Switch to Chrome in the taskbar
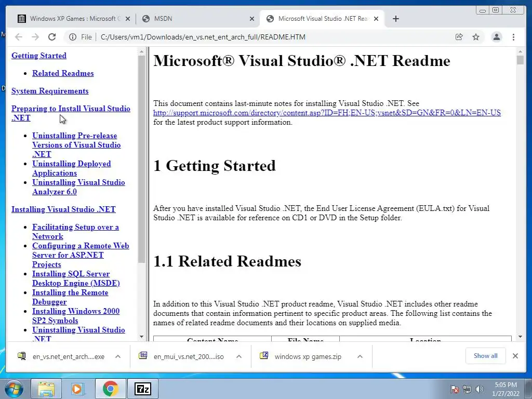 110,389
